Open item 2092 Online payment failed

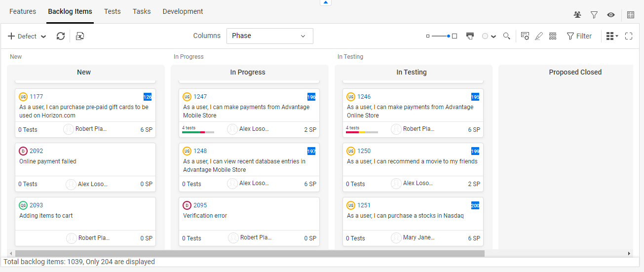[36, 151]
